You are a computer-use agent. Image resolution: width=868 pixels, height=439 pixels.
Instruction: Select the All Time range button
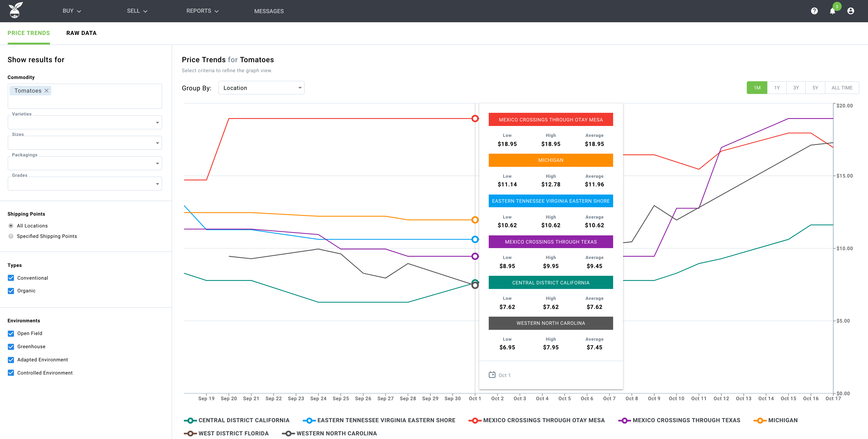[x=842, y=88]
